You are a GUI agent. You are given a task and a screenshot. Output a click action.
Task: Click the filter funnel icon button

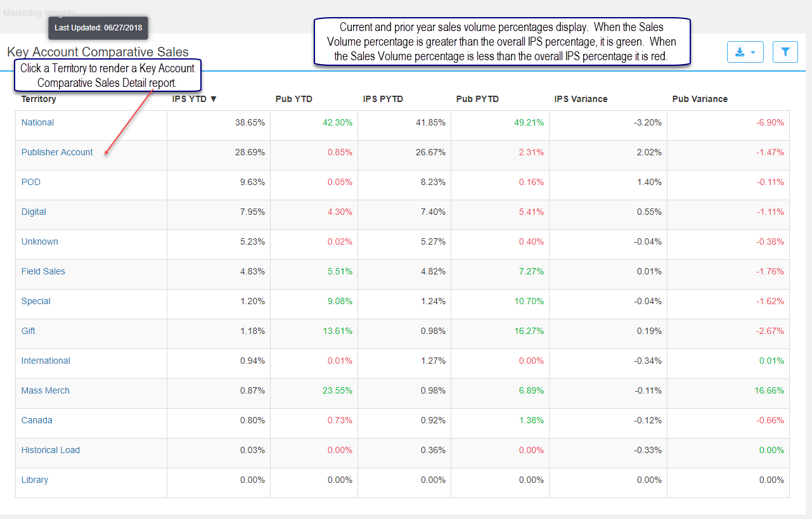point(785,52)
